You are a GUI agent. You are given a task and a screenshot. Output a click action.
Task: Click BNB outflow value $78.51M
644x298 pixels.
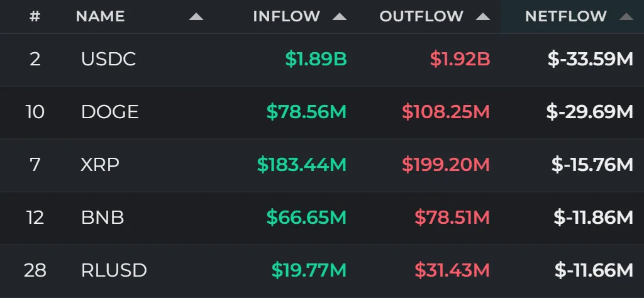pyautogui.click(x=452, y=217)
